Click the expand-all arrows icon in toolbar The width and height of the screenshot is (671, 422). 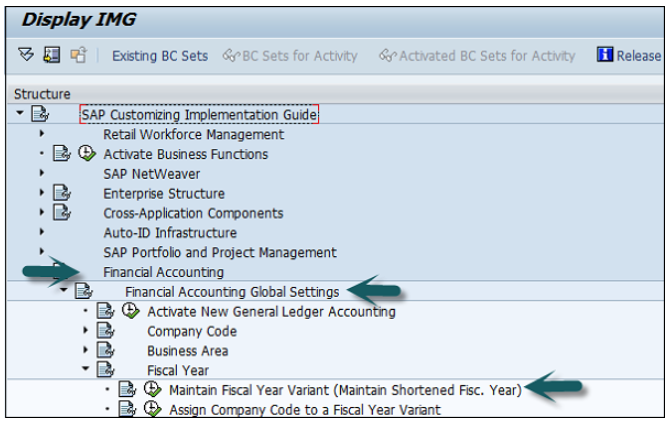point(26,56)
